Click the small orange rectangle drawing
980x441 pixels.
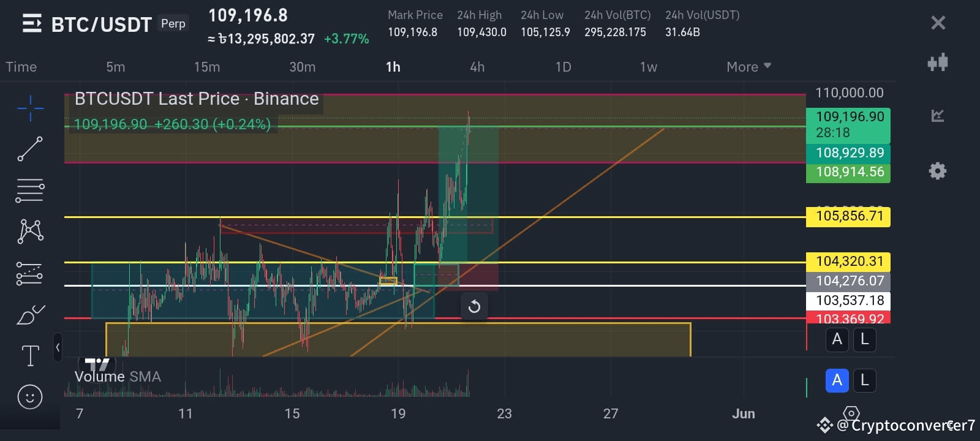pyautogui.click(x=388, y=281)
